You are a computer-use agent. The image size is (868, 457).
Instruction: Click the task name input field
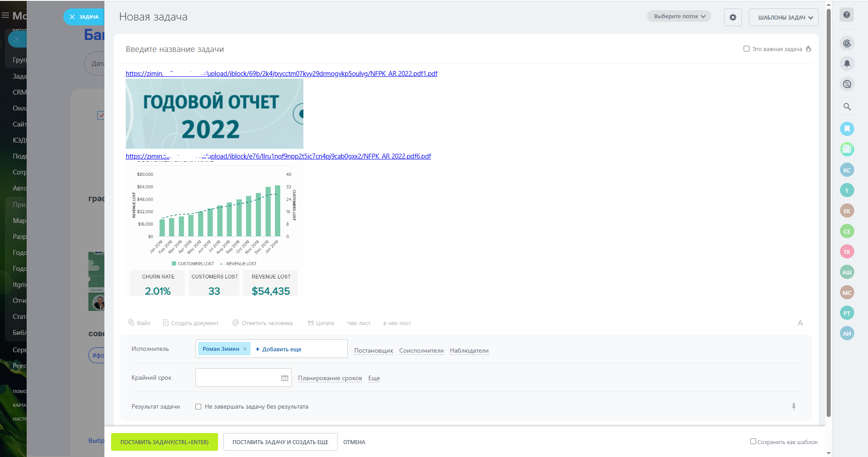400,49
